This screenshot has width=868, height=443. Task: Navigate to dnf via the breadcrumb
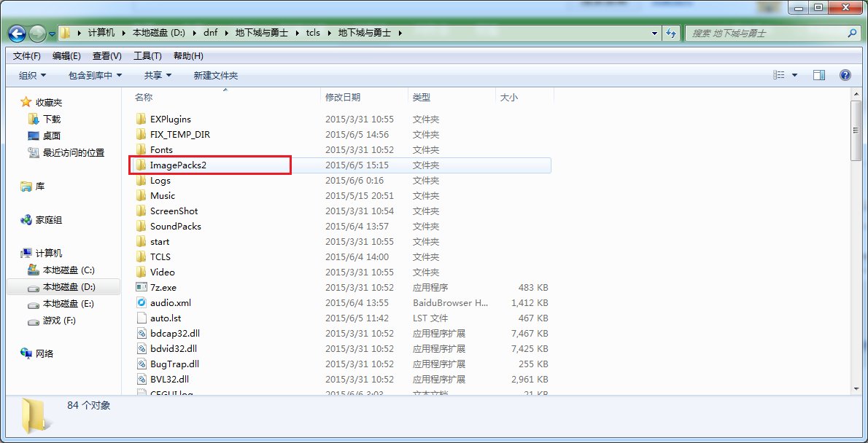click(x=209, y=32)
